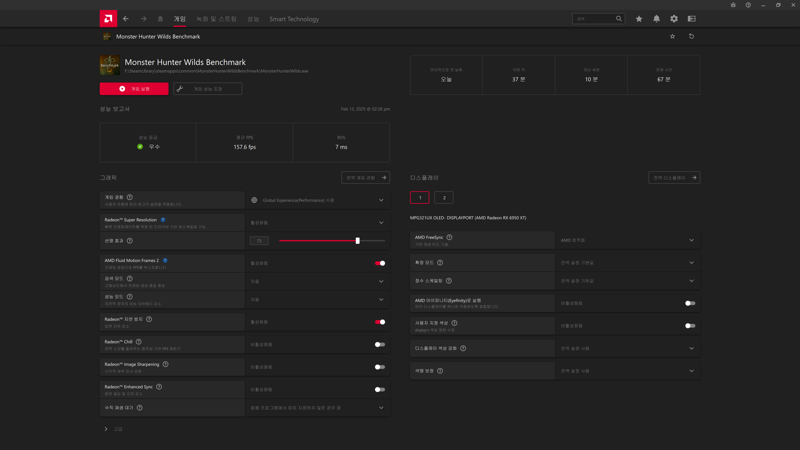Click the red launch game button
Screen dimensions: 800x450
tap(134, 89)
